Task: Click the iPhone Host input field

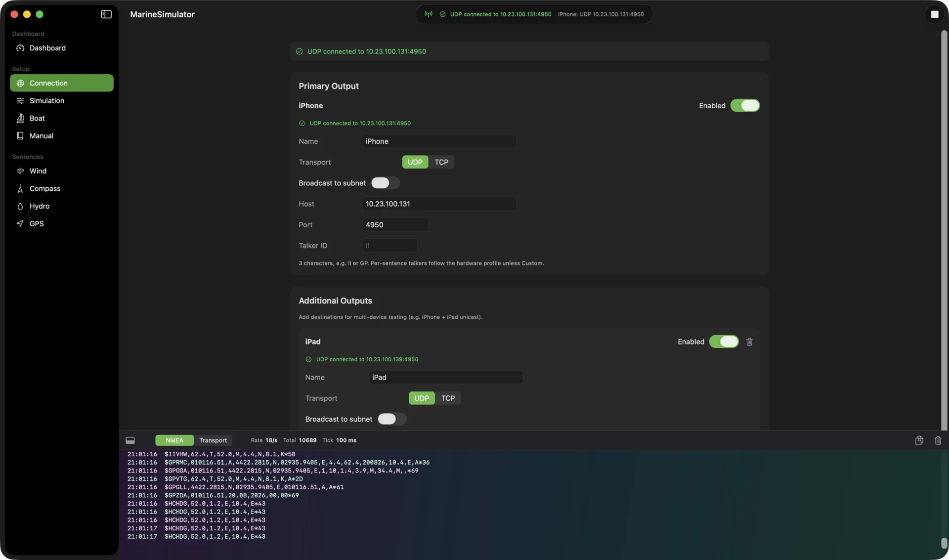Action: click(x=439, y=204)
